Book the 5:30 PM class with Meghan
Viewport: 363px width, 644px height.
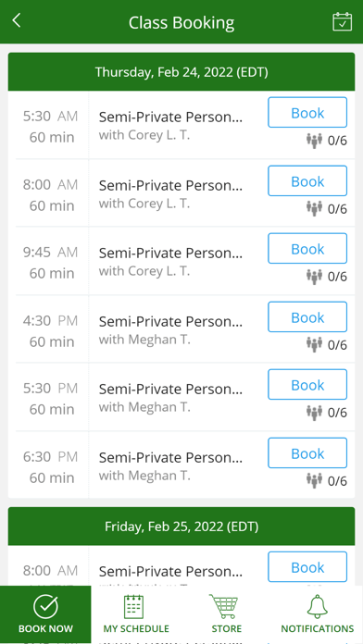pyautogui.click(x=307, y=384)
